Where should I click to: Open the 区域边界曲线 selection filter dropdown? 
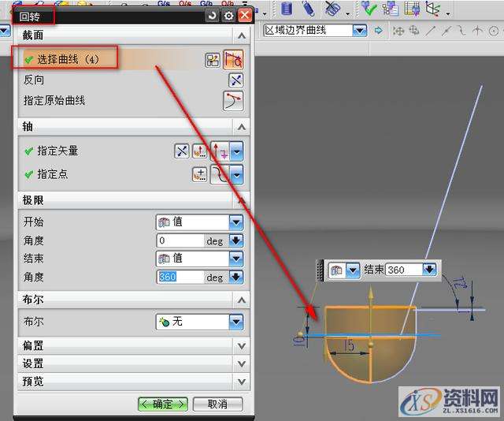[x=360, y=31]
